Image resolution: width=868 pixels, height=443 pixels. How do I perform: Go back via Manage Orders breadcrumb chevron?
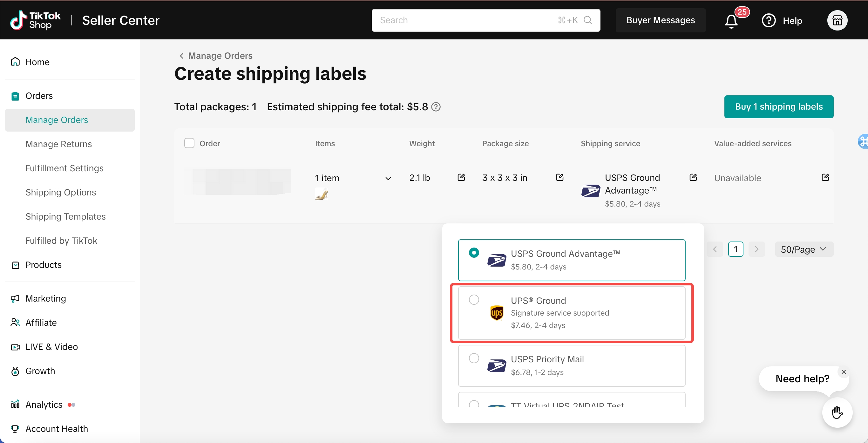pyautogui.click(x=182, y=56)
